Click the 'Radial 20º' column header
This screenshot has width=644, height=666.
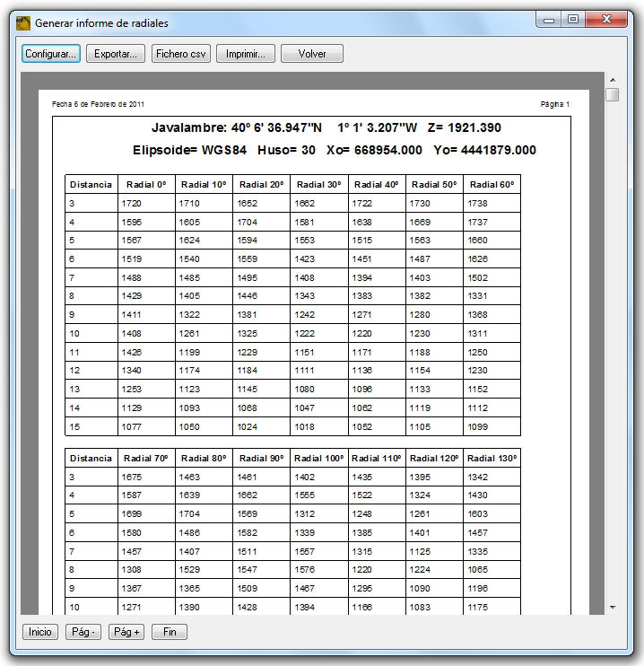(x=262, y=184)
